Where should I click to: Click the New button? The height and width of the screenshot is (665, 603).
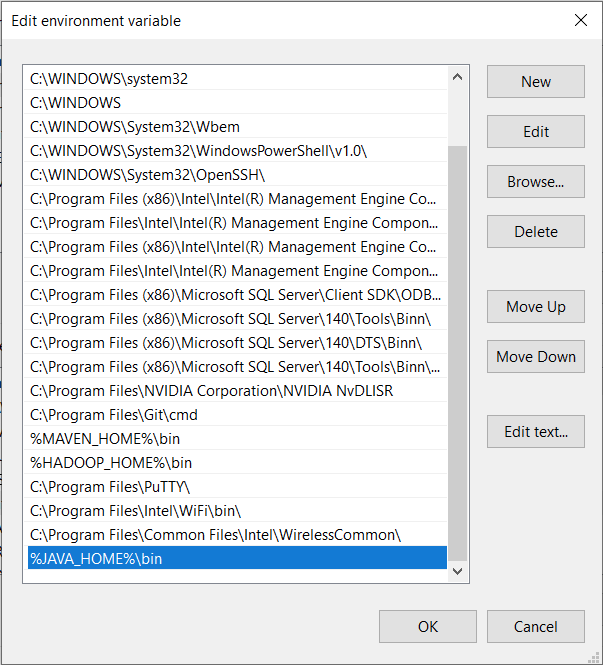click(535, 82)
